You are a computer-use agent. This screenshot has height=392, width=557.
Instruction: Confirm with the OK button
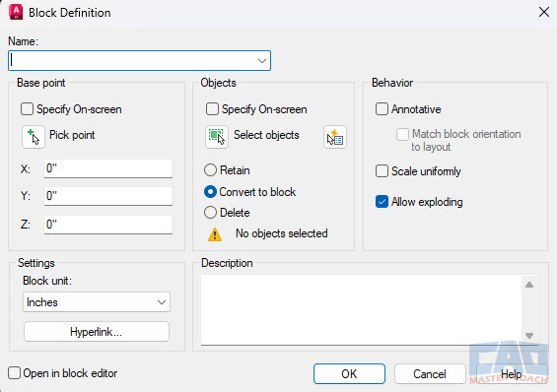tap(349, 374)
